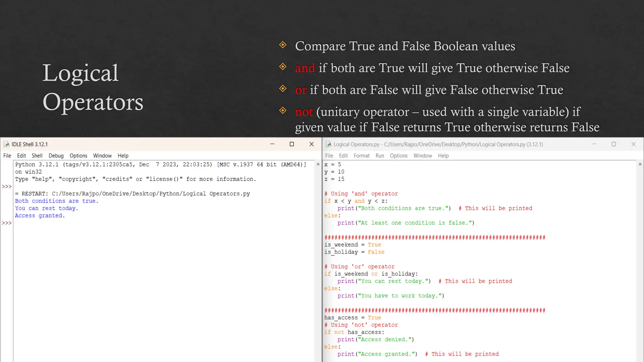The width and height of the screenshot is (644, 362).
Task: Click the Logical Operators.py editor title icon
Action: 329,144
